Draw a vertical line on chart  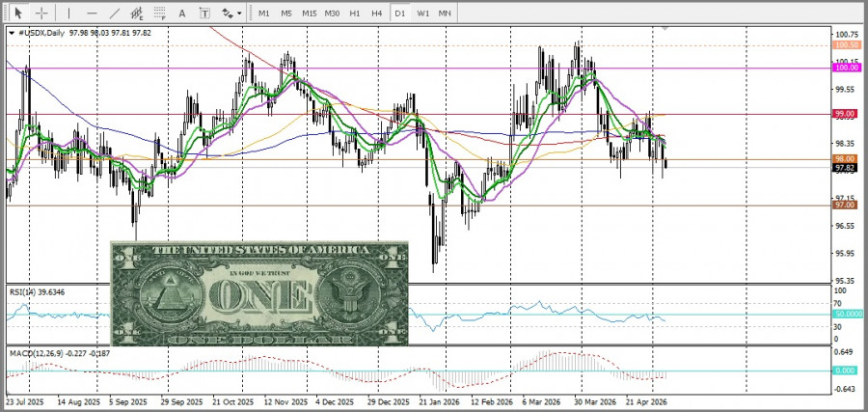point(68,13)
